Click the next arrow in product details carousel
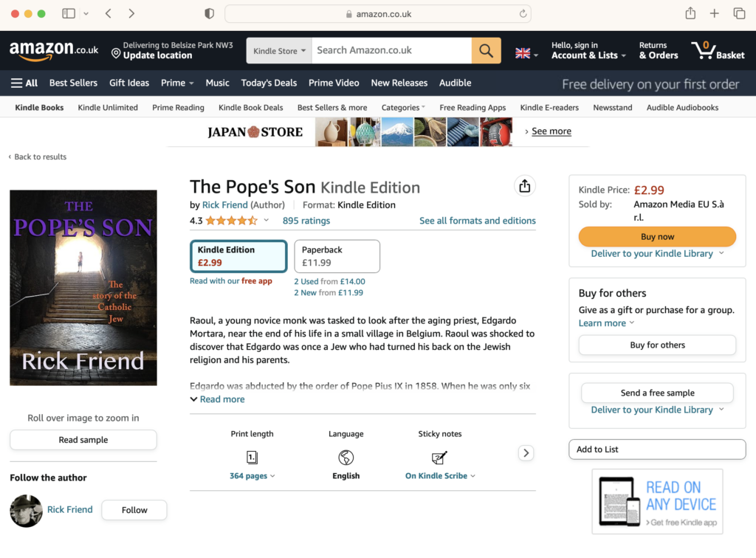 pos(526,453)
